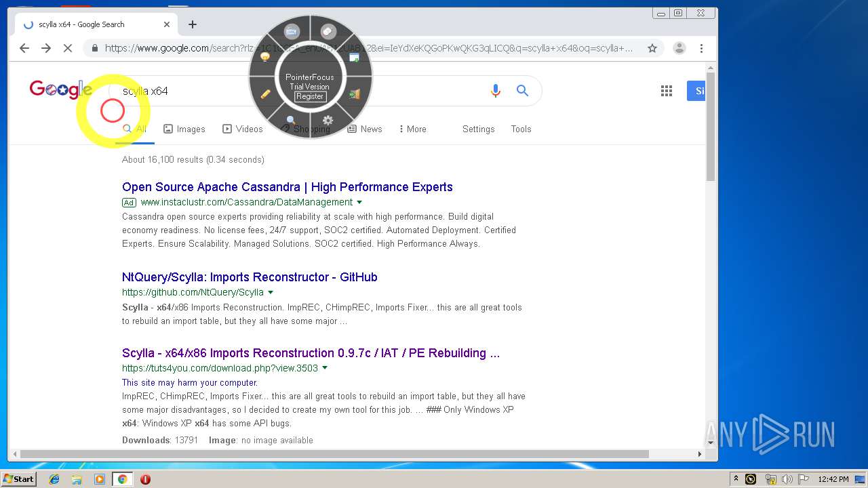
Task: Click into the 'scylla x64' search box
Action: point(298,91)
